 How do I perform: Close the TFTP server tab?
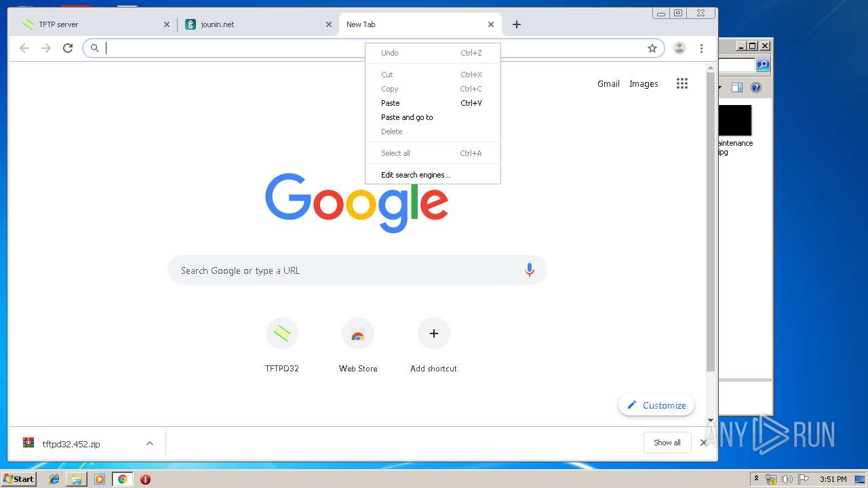click(x=167, y=24)
